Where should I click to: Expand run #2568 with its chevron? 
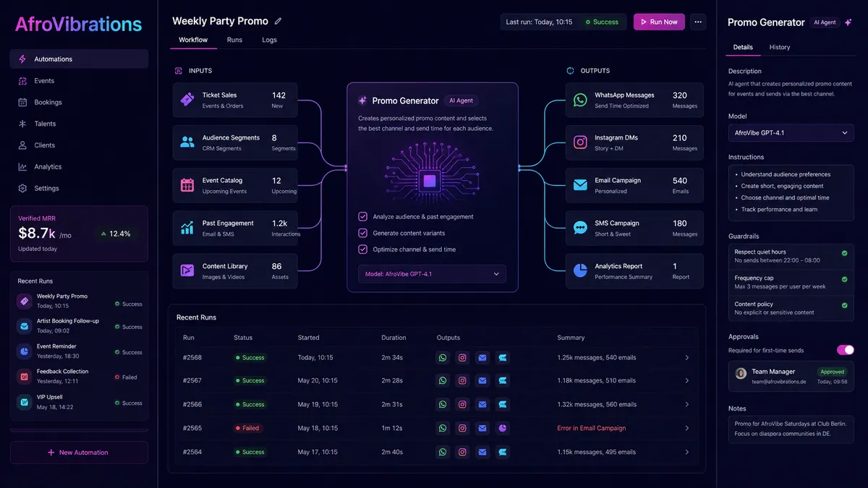(x=686, y=357)
